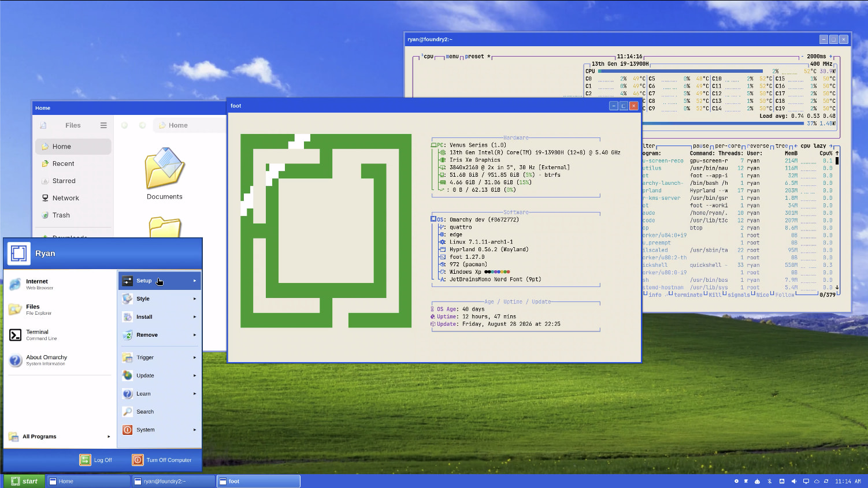Screen dimensions: 868x488
Task: Expand the Style submenu arrow
Action: [x=195, y=299]
